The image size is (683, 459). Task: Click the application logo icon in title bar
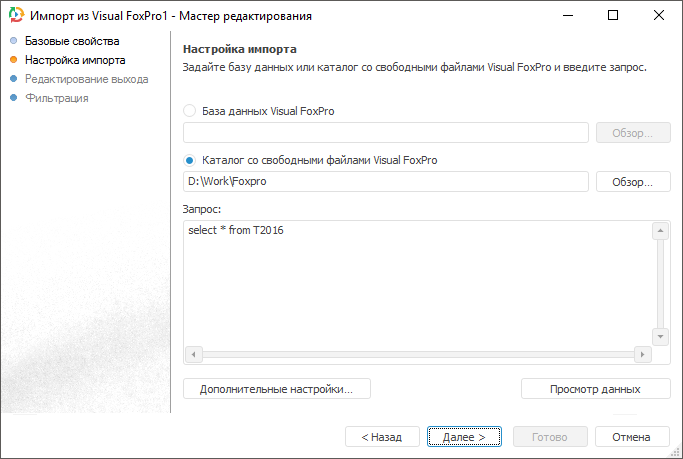(15, 16)
